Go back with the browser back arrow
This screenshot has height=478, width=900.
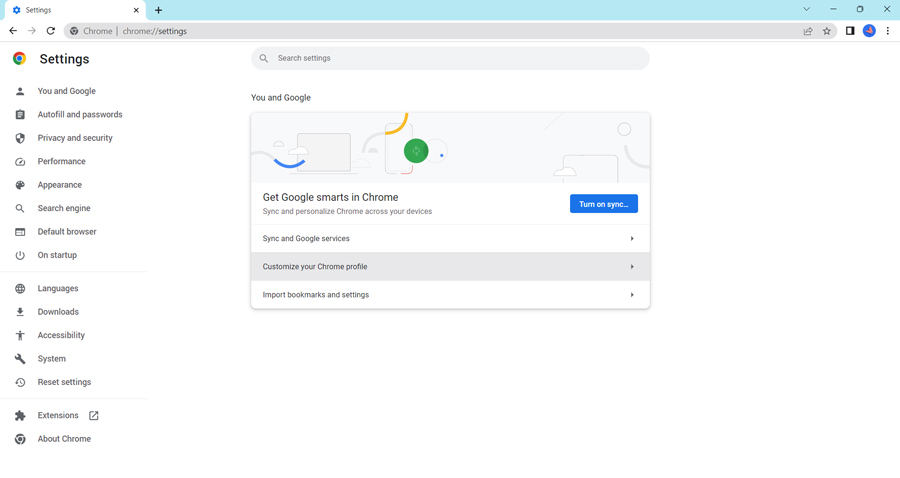tap(13, 31)
